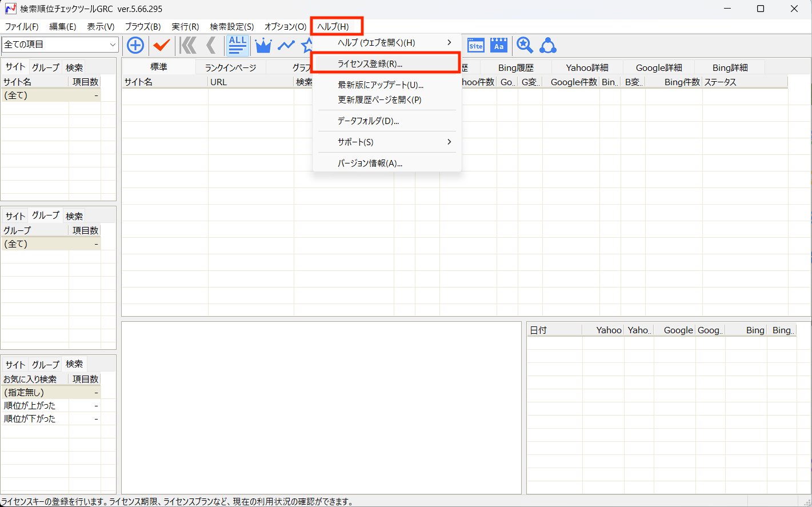Select サイト tab in the お気に入り検索 panel
This screenshot has height=507, width=812.
tap(15, 365)
